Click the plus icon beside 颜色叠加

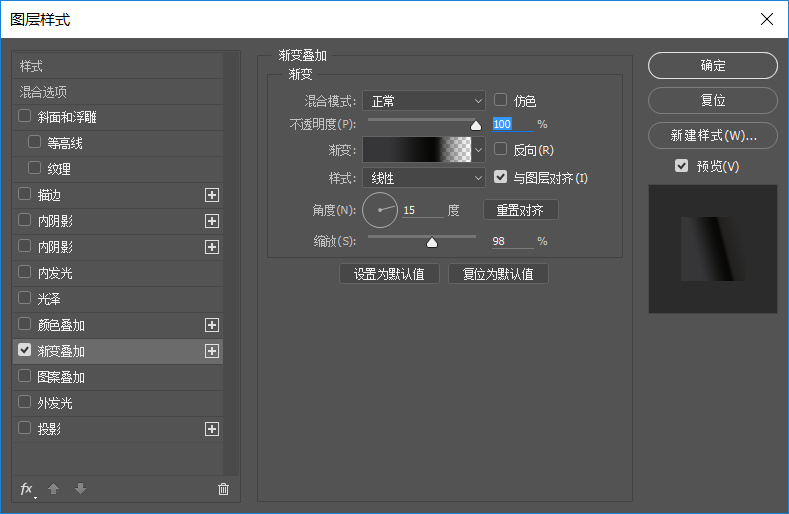click(x=212, y=325)
